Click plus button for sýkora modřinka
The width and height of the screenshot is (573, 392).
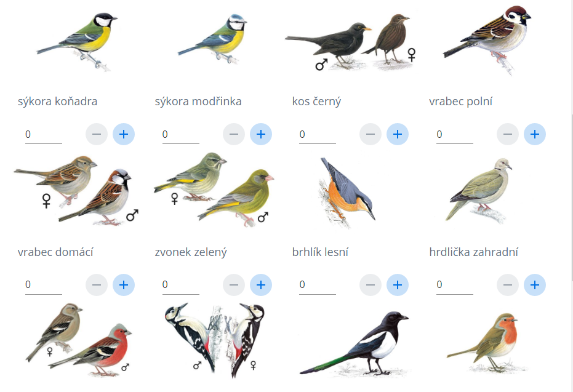pyautogui.click(x=261, y=134)
